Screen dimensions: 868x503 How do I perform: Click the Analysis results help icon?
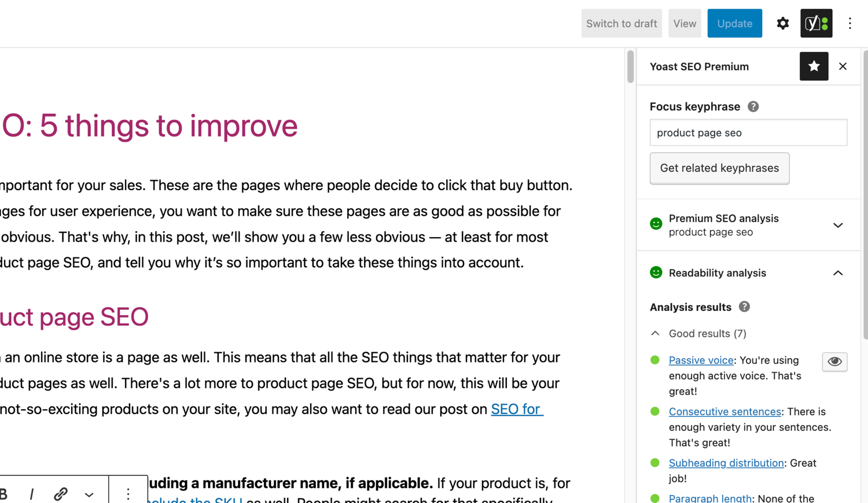point(744,306)
